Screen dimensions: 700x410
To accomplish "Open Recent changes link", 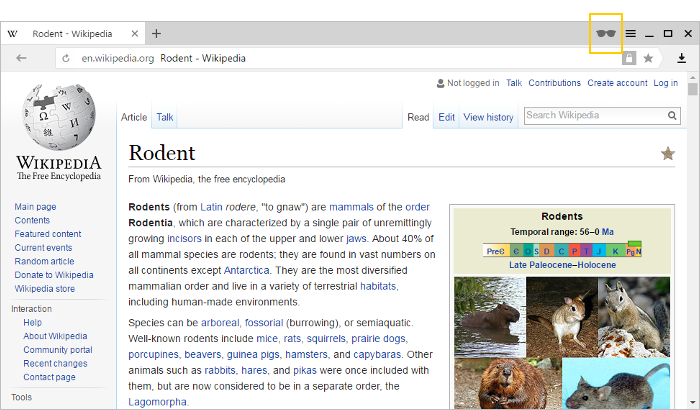I will click(x=55, y=364).
